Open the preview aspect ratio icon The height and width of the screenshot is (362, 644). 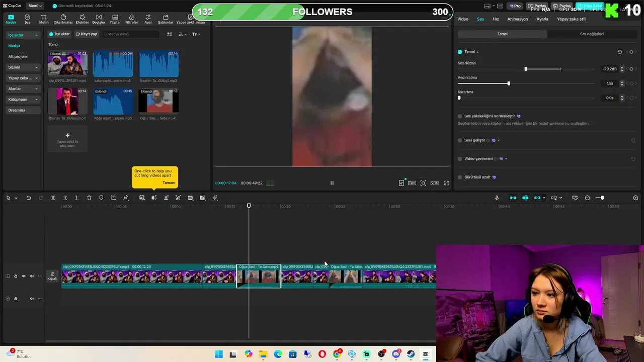434,183
